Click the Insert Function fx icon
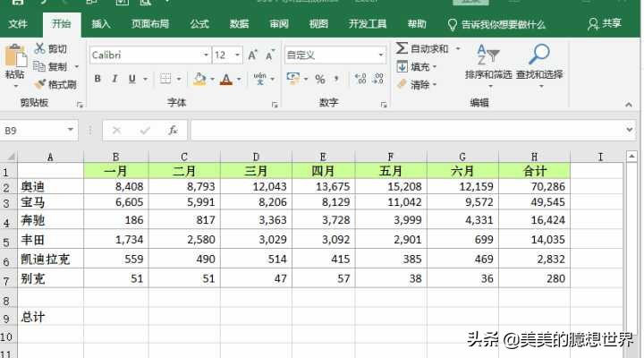This screenshot has height=358, width=644. pyautogui.click(x=173, y=131)
